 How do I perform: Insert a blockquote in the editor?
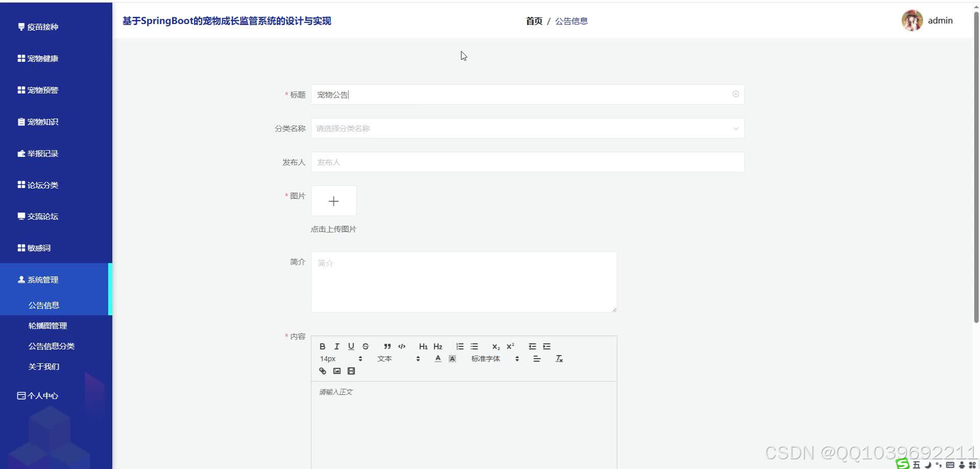[x=387, y=346]
